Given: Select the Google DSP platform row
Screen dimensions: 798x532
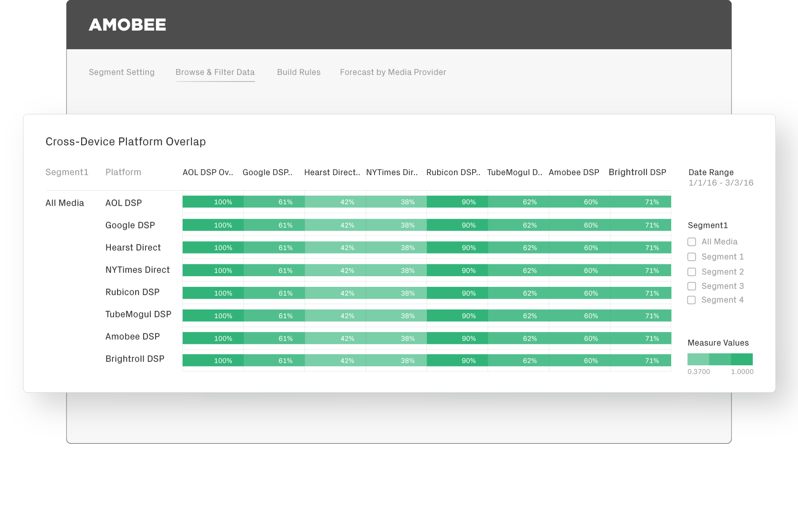Looking at the screenshot, I should (x=130, y=225).
